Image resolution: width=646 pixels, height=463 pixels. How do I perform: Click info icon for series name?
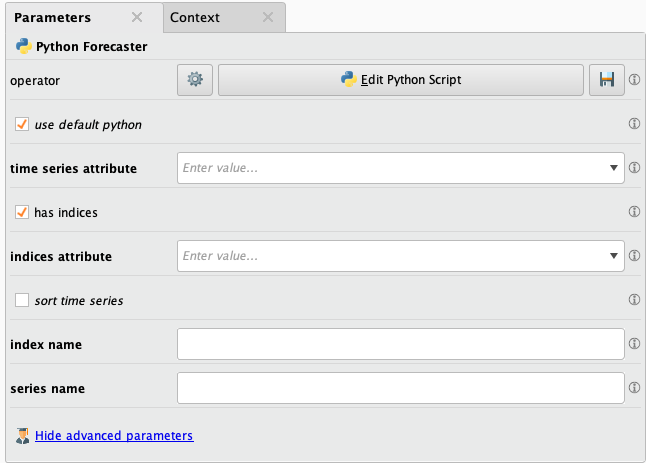tap(634, 388)
